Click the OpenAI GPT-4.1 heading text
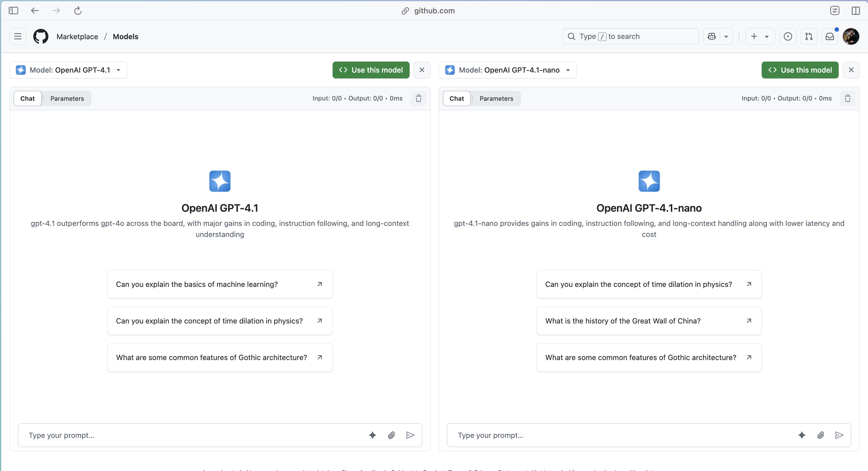Viewport: 868px width, 471px height. click(220, 208)
